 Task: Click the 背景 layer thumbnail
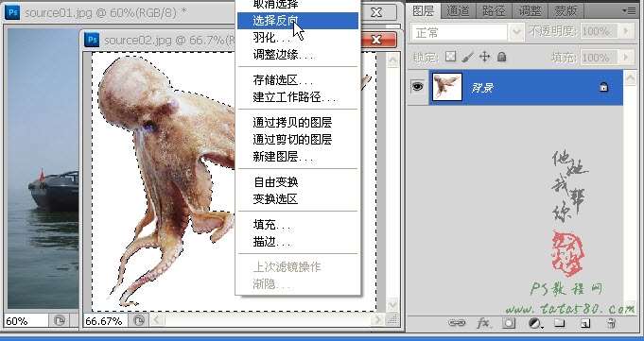(447, 87)
